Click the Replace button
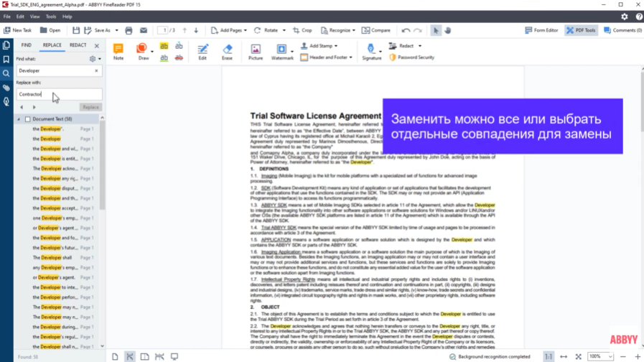This screenshot has height=362, width=644. pyautogui.click(x=90, y=107)
